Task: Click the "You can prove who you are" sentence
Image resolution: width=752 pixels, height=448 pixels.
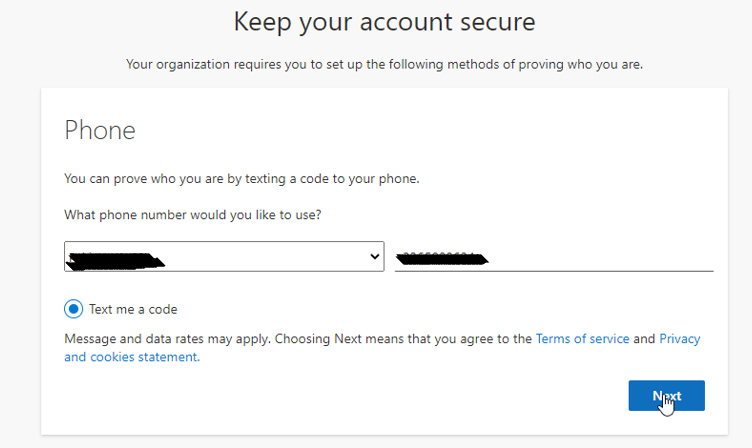Action: point(241,179)
